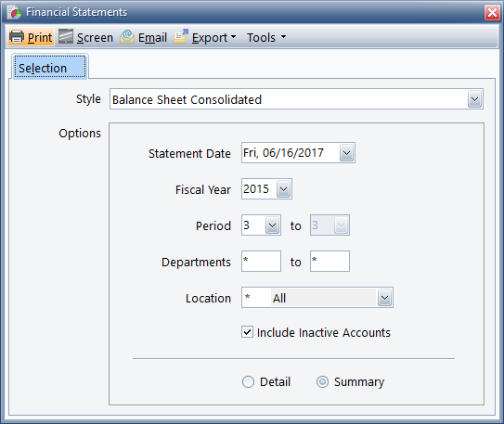Click the Export folder icon

(181, 36)
